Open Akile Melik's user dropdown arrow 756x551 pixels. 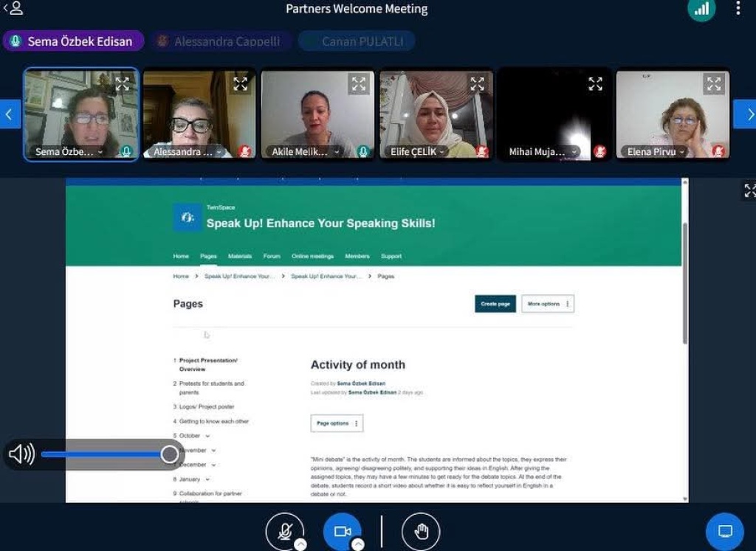337,152
